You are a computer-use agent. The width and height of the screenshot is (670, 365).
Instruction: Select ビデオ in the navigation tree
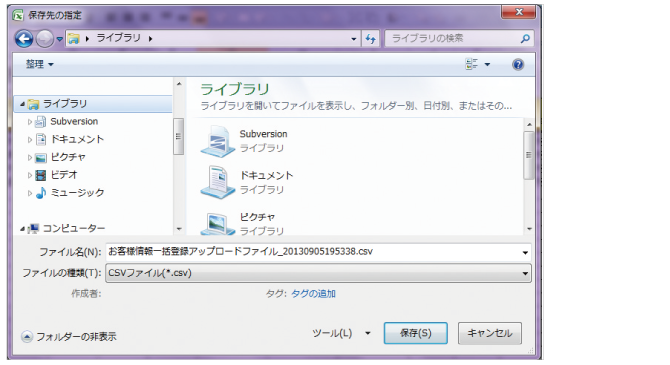64,175
